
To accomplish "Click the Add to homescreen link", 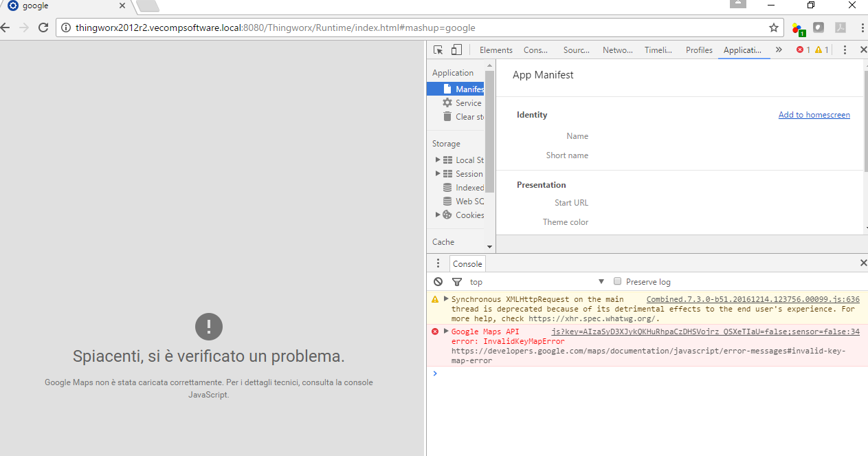I will [814, 115].
